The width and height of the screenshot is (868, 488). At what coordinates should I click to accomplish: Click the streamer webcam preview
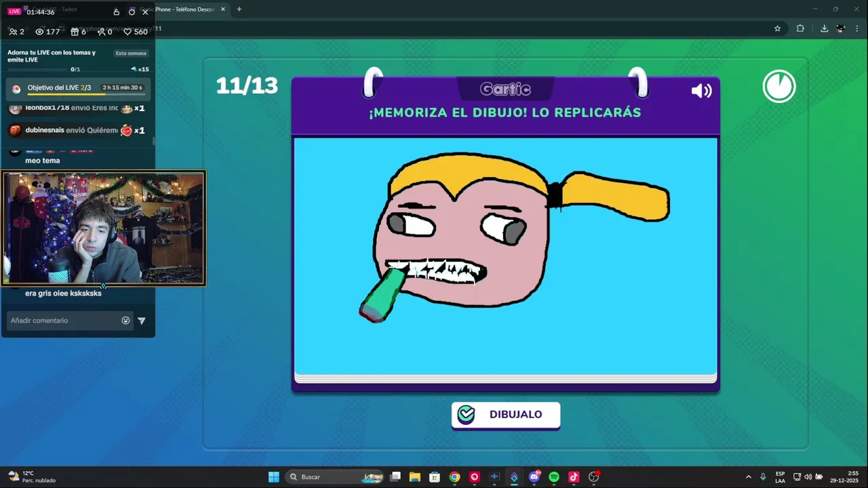point(103,228)
